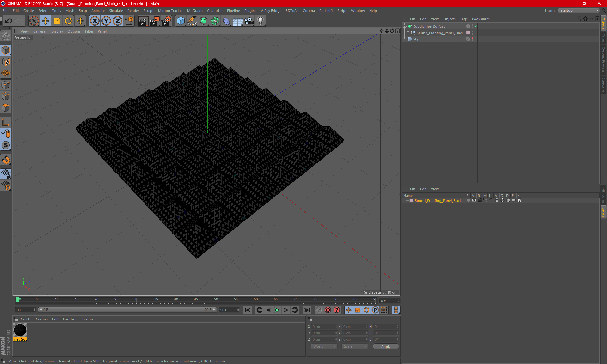Activate the Move tool in toolbar

(46, 21)
